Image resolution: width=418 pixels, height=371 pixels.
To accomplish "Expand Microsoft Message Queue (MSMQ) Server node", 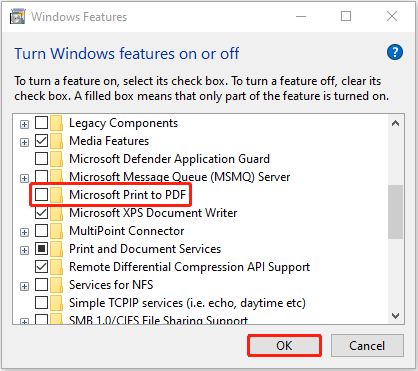I will coord(24,178).
